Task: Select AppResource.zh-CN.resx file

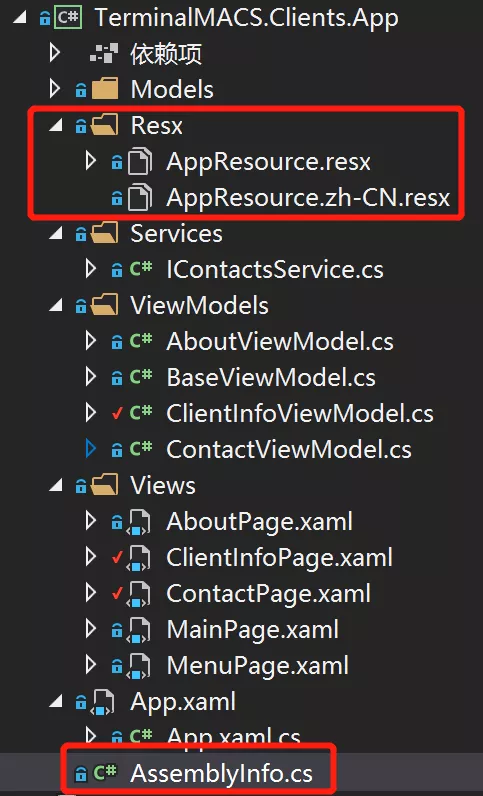Action: pyautogui.click(x=308, y=197)
